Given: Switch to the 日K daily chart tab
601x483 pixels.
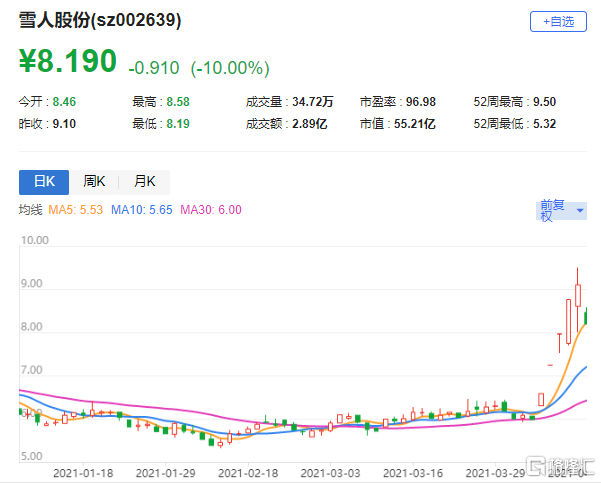Looking at the screenshot, I should click(x=44, y=182).
